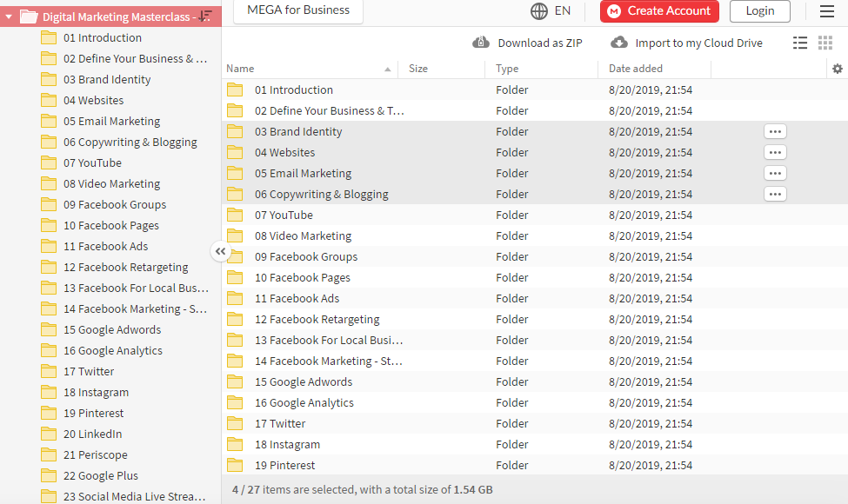Image resolution: width=848 pixels, height=504 pixels.
Task: Collapse the left sidebar panel
Action: 221,251
